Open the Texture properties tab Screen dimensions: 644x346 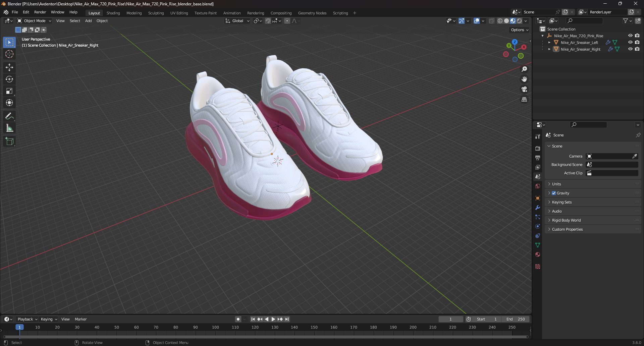pos(538,267)
